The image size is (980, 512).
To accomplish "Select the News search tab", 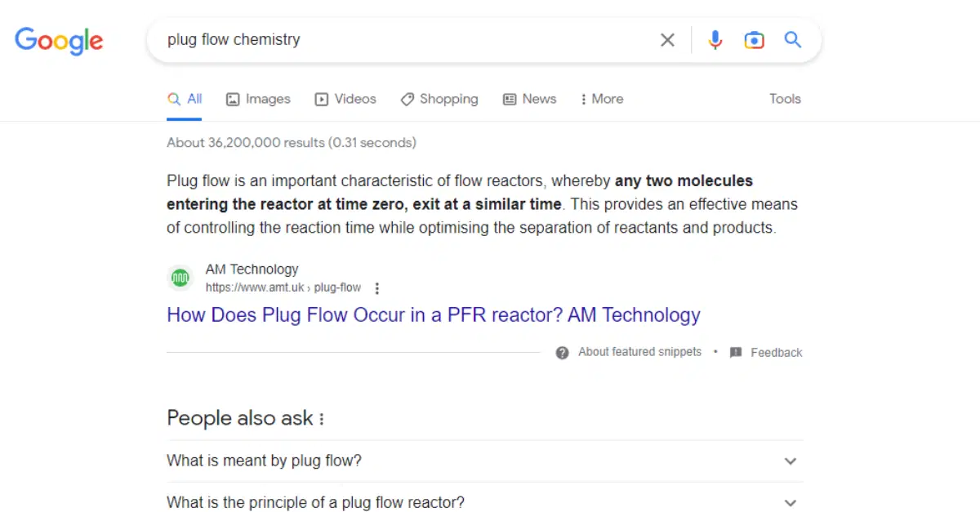I will (529, 99).
